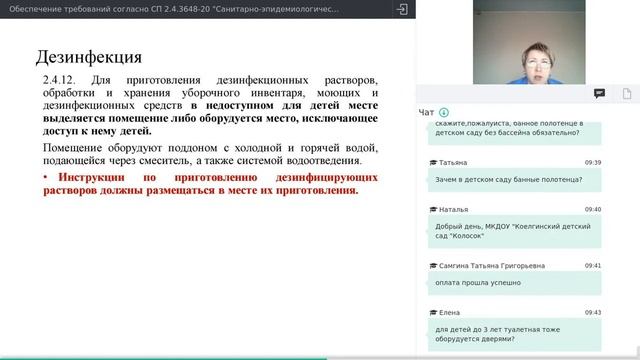Click the 09:41 timestamp
Viewport: 640px width, 360px height.
(593, 266)
